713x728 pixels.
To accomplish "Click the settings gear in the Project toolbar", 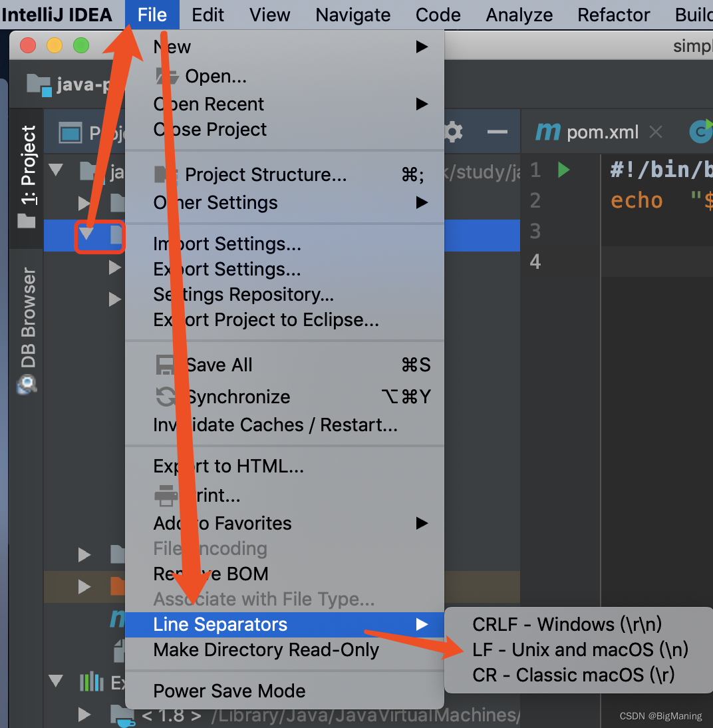I will click(x=453, y=131).
